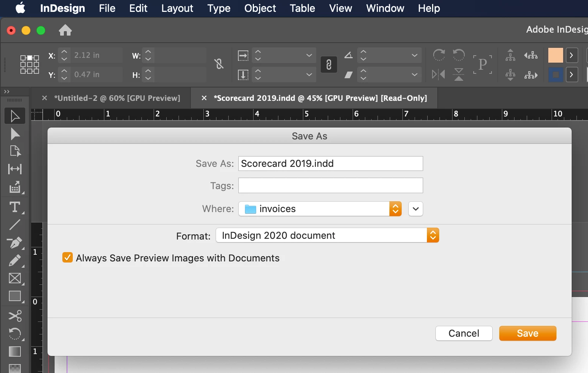Click Flip Vertical icon
Viewport: 588px width, 373px height.
459,75
